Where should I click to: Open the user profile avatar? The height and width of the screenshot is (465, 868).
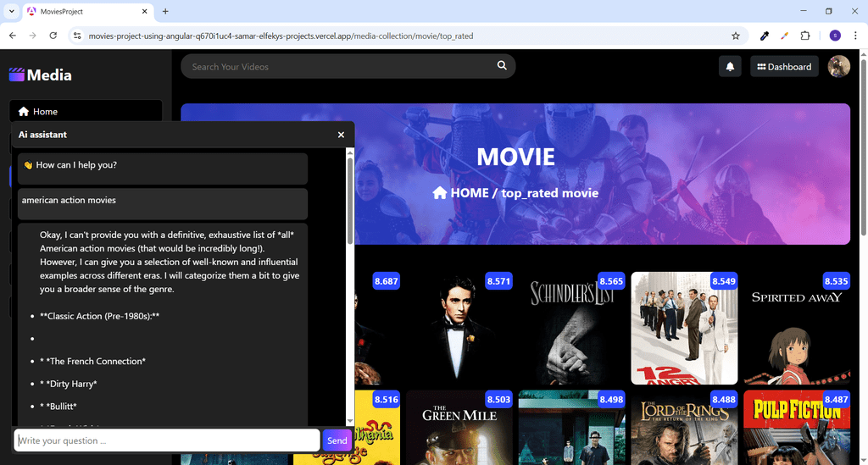(838, 66)
